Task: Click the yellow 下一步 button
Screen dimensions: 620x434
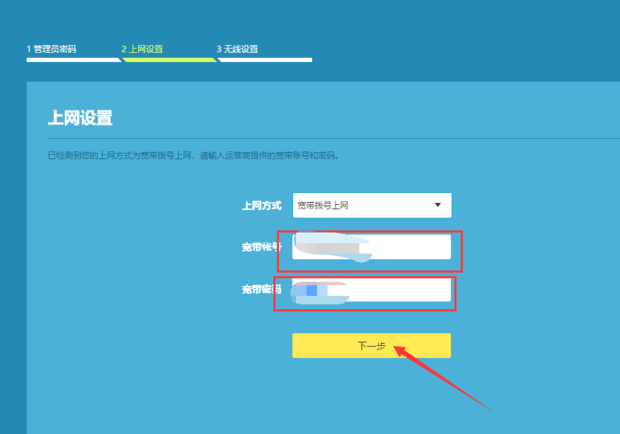Action: pyautogui.click(x=371, y=345)
